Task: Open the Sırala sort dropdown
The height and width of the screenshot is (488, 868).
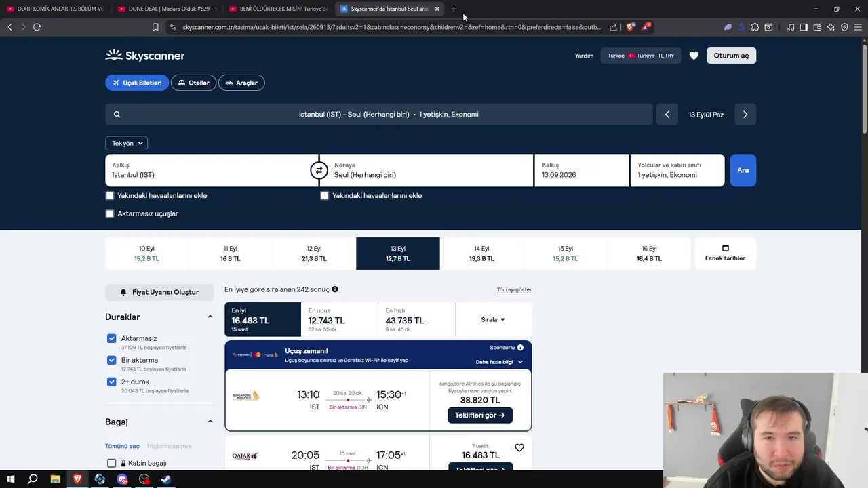Action: [494, 319]
